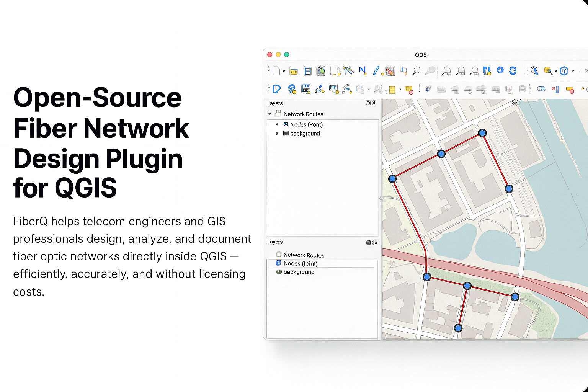Open dropdown arrow next to New Project icon
This screenshot has width=588, height=392.
pos(284,72)
